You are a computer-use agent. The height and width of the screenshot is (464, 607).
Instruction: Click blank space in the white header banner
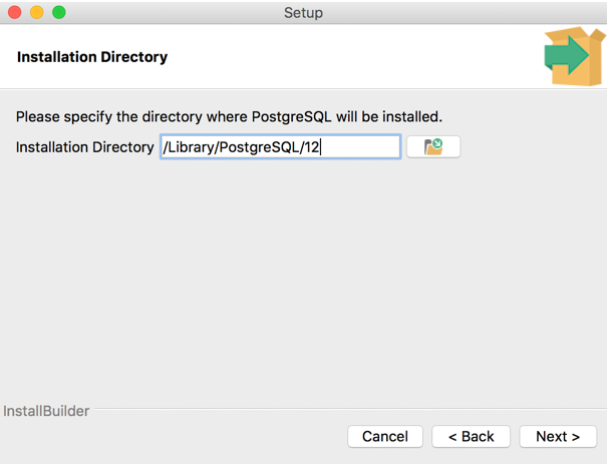click(x=350, y=57)
